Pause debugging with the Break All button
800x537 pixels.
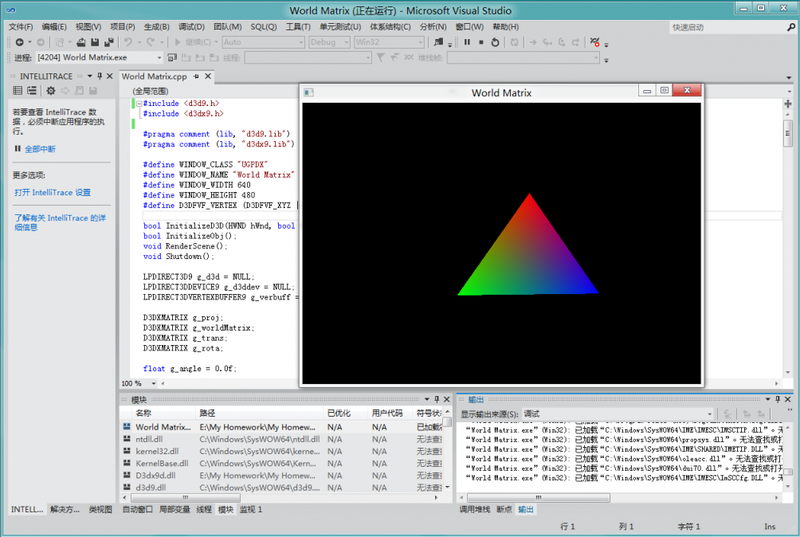click(x=466, y=42)
